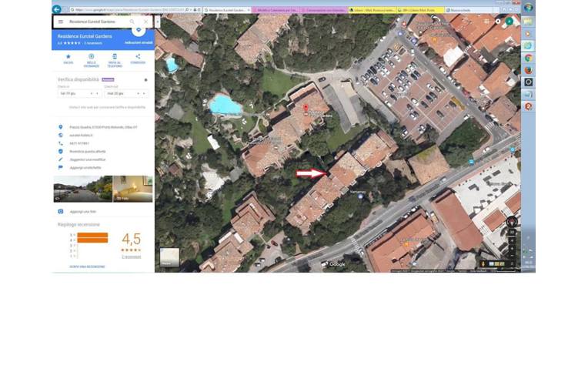Click the address row with location pin
588x379 pixels.
[x=99, y=127]
